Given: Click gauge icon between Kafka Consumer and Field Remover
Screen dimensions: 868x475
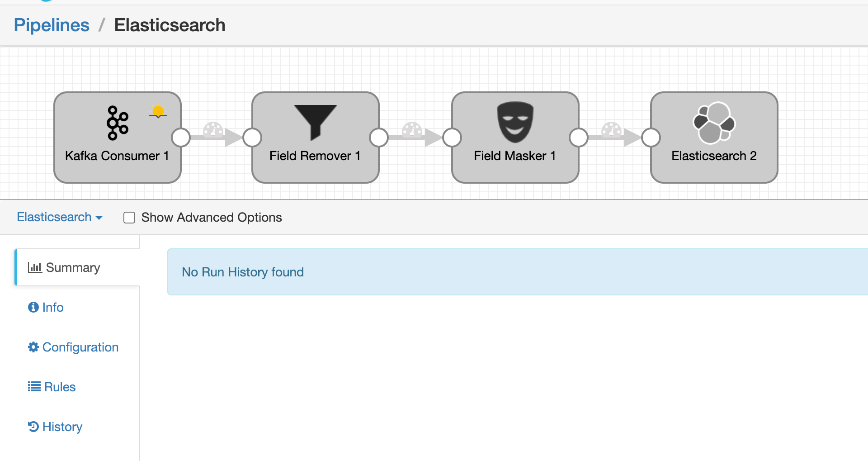Looking at the screenshot, I should click(x=213, y=130).
